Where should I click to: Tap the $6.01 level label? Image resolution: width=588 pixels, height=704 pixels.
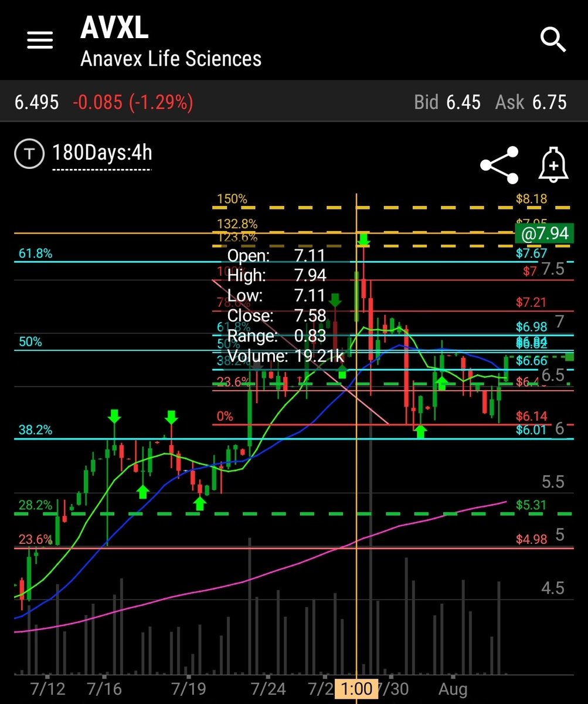coord(532,430)
